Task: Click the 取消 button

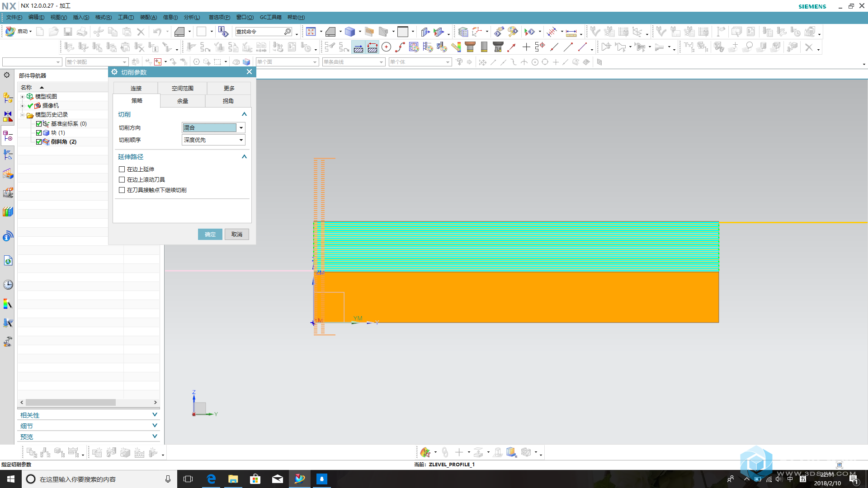Action: 236,234
